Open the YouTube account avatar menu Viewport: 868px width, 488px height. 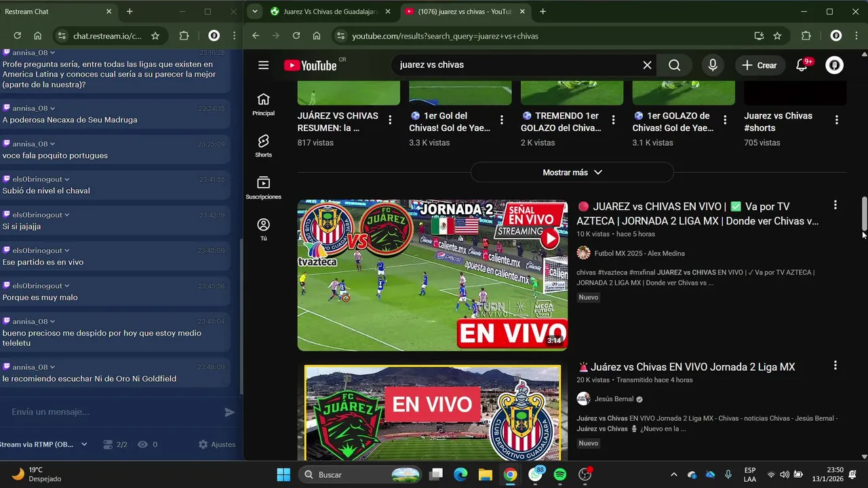tap(834, 65)
